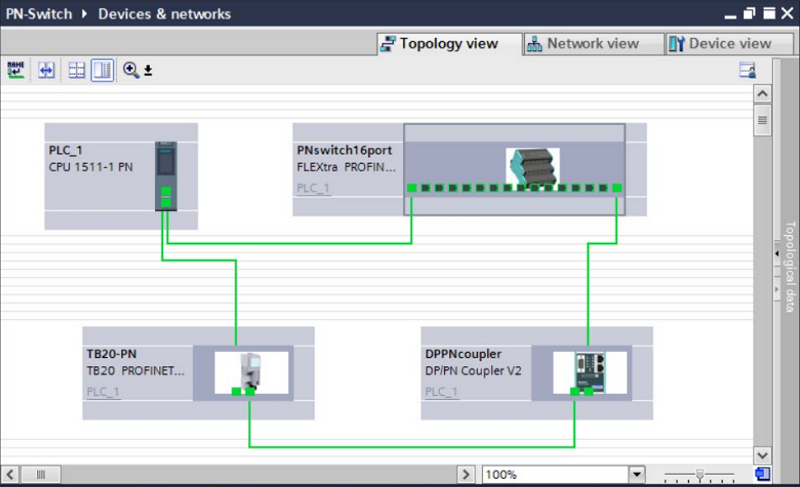Select the TB20-PN device image

point(251,372)
